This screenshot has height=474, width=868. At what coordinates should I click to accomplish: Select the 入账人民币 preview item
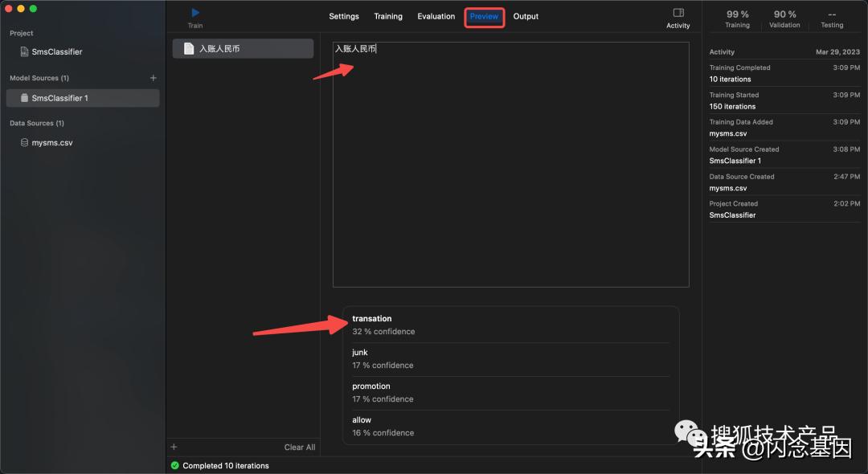[x=243, y=49]
